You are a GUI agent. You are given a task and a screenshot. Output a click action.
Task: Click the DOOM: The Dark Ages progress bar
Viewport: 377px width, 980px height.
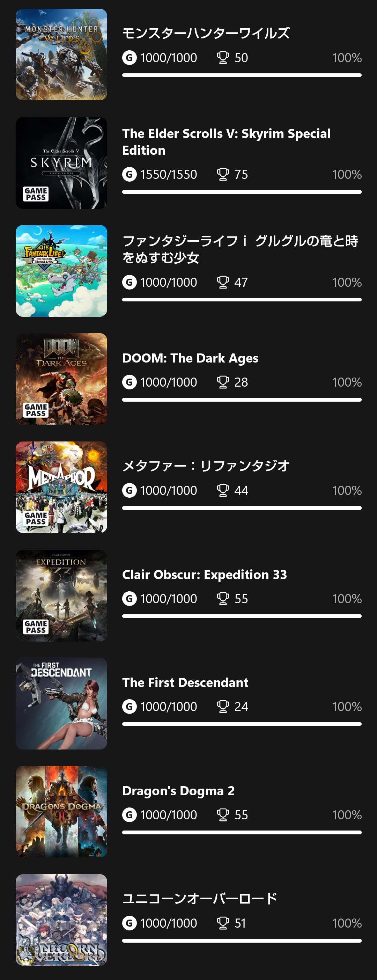coord(242,400)
